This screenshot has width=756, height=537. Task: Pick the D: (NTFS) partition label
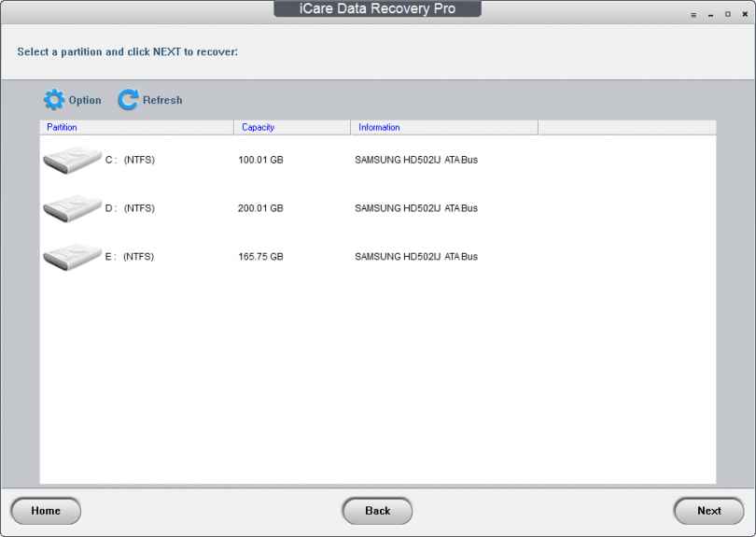[x=130, y=208]
